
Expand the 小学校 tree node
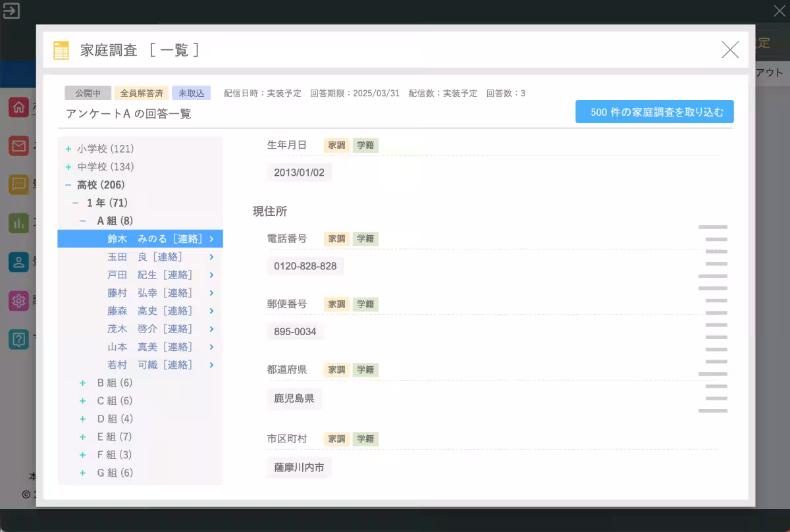(67, 149)
